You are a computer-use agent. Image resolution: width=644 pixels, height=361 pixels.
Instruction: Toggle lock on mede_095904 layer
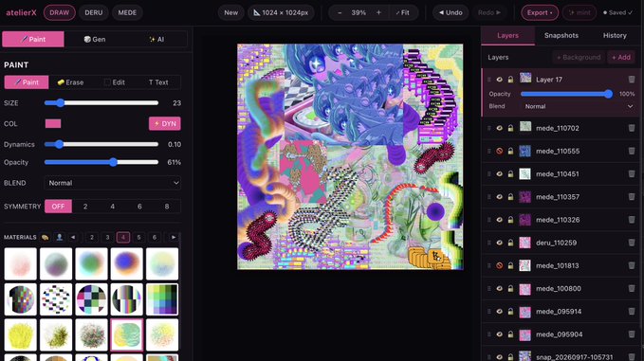coord(510,334)
